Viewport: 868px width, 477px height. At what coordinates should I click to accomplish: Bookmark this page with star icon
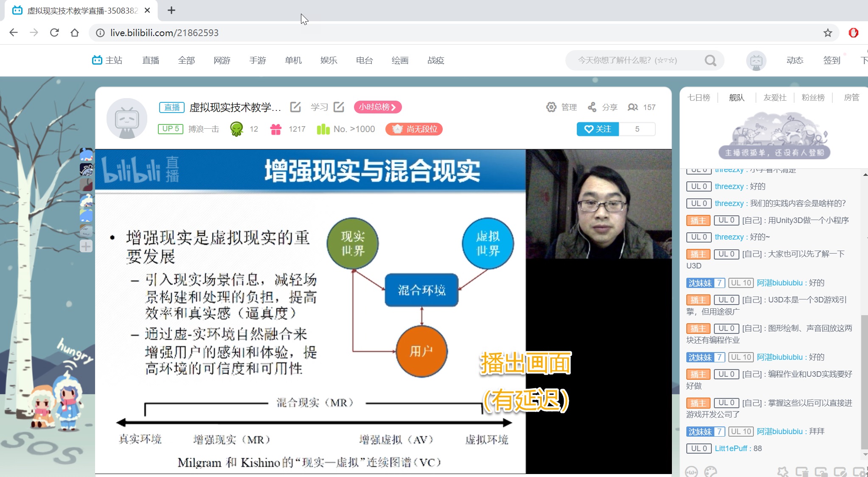click(x=827, y=33)
